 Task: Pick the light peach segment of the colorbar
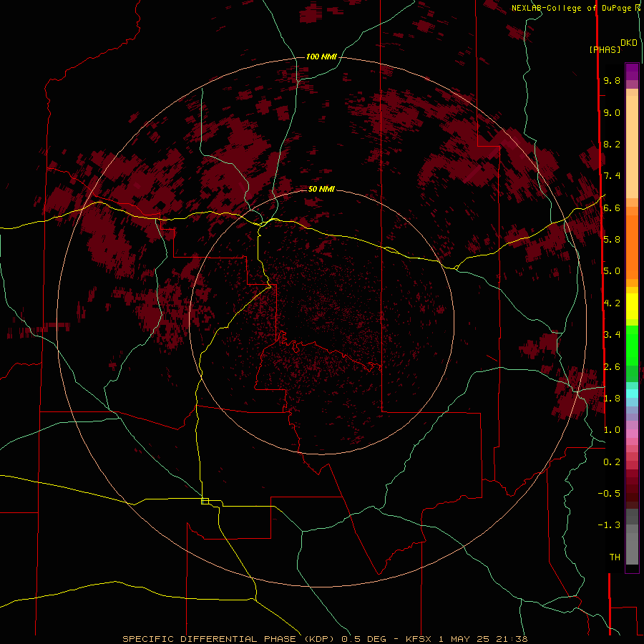(x=632, y=147)
